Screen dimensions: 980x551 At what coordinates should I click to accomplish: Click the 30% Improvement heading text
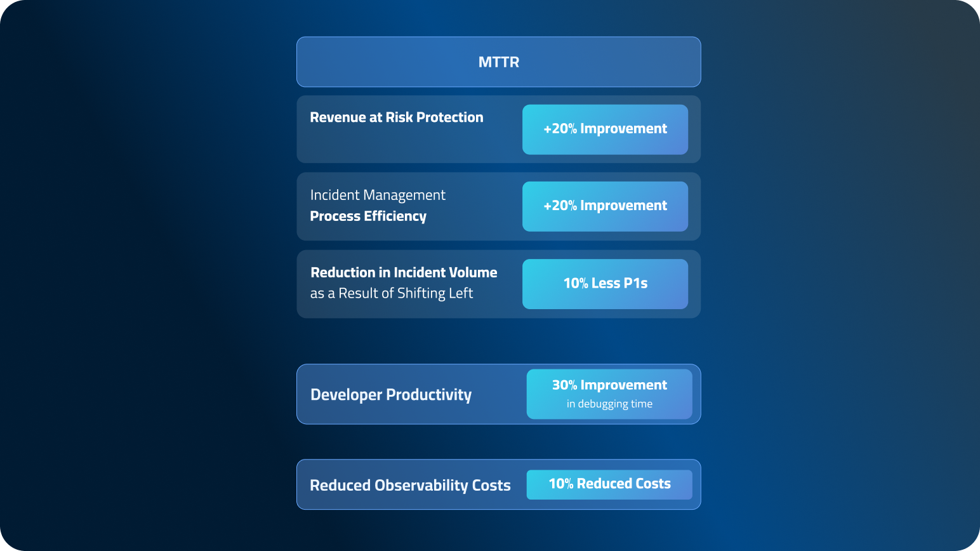[609, 385]
